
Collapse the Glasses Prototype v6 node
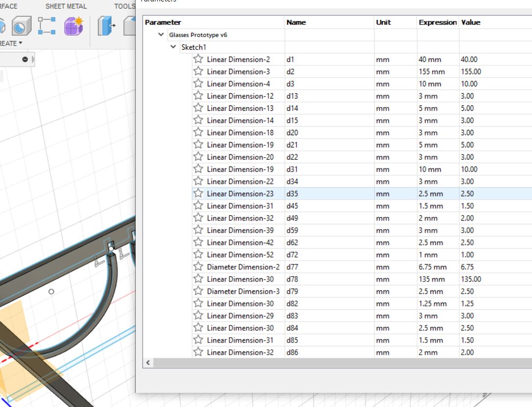pos(161,35)
